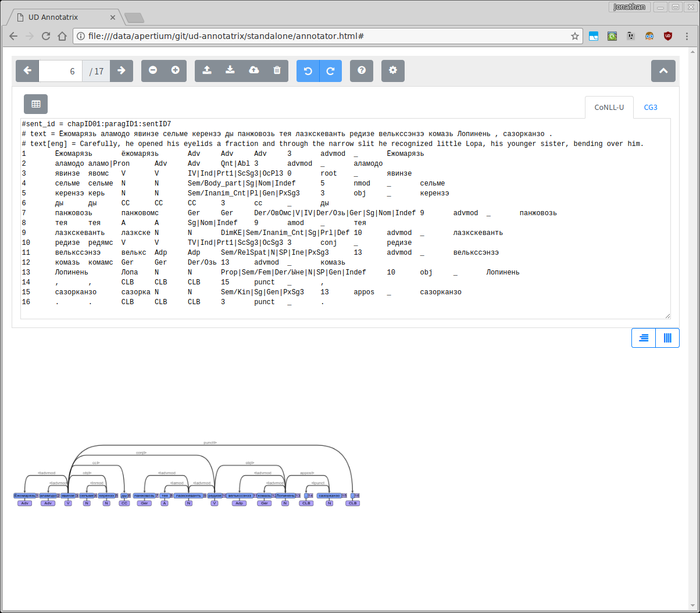Switch to the CG3 tab
The width and height of the screenshot is (700, 613).
coord(651,108)
